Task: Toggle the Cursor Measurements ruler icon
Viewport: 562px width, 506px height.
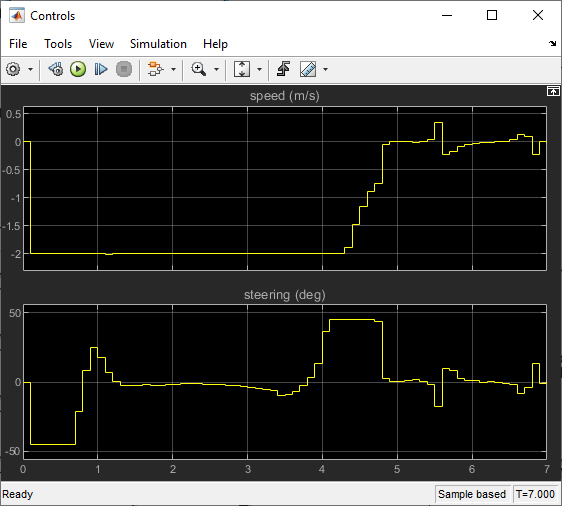Action: (x=308, y=69)
